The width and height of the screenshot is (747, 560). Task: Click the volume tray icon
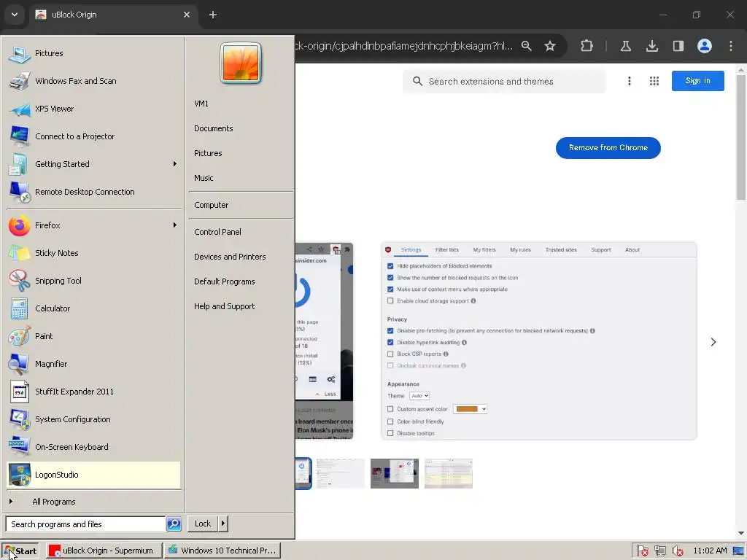coord(677,551)
